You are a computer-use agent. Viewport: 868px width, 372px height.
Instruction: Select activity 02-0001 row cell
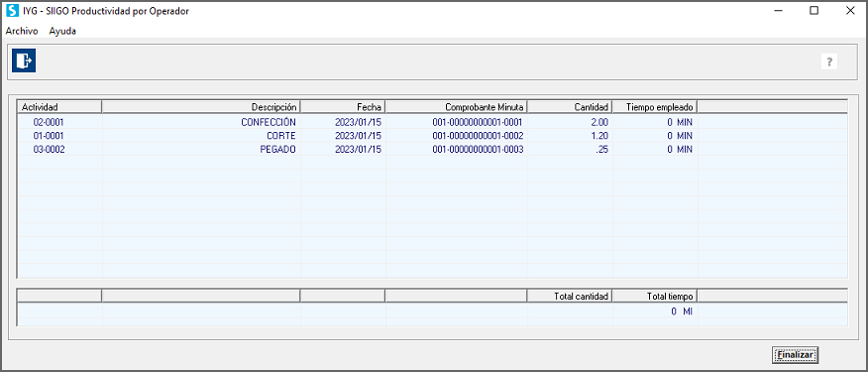click(x=59, y=122)
